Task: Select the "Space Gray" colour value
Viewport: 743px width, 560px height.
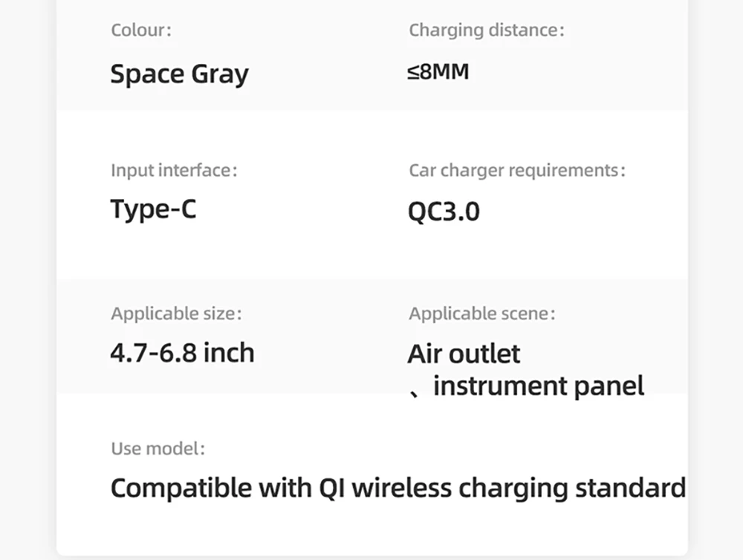Action: [x=179, y=74]
